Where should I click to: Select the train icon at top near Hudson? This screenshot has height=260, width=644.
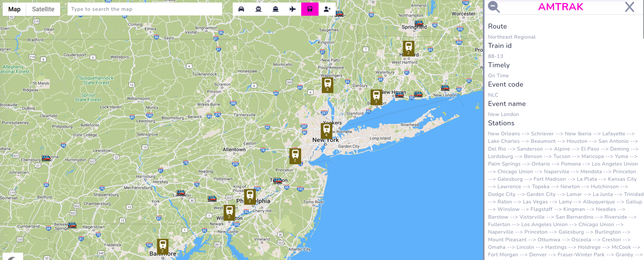(x=339, y=14)
